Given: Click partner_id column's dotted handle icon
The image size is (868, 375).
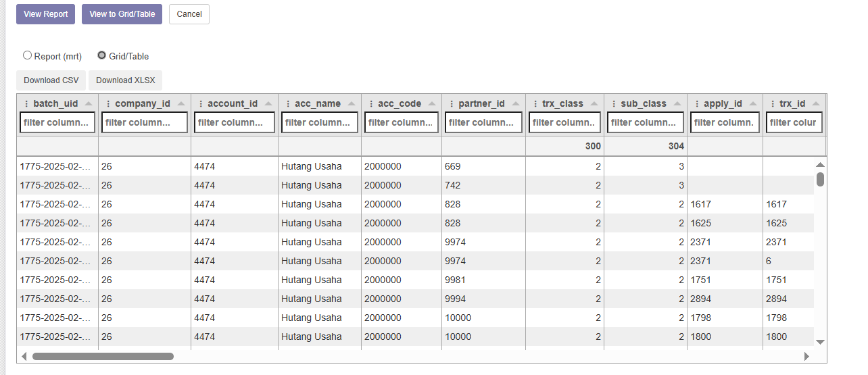Looking at the screenshot, I should pyautogui.click(x=452, y=104).
